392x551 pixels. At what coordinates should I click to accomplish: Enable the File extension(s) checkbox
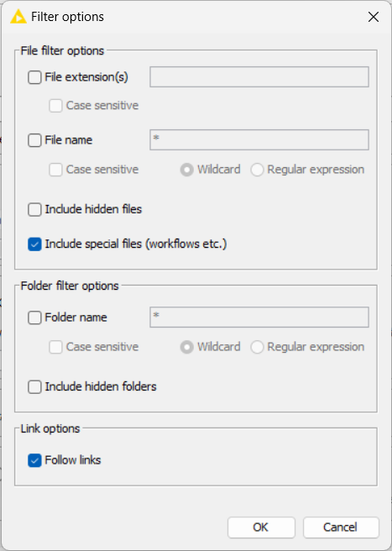pyautogui.click(x=34, y=77)
